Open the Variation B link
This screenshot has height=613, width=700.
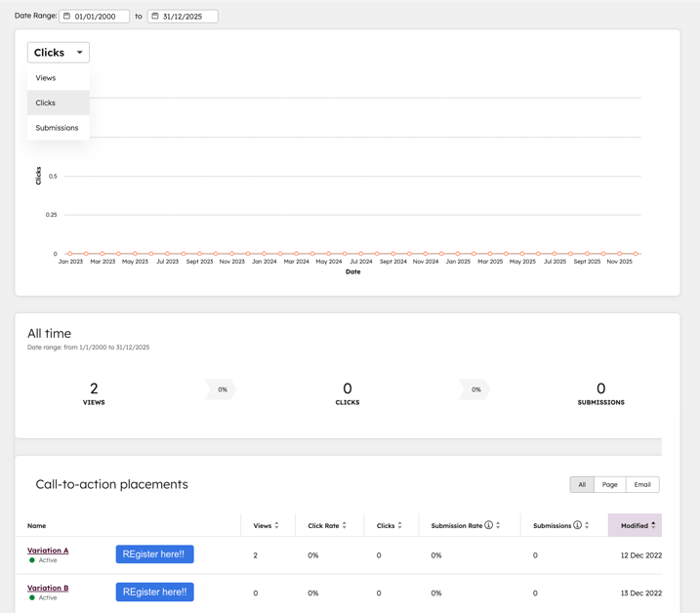pos(48,588)
